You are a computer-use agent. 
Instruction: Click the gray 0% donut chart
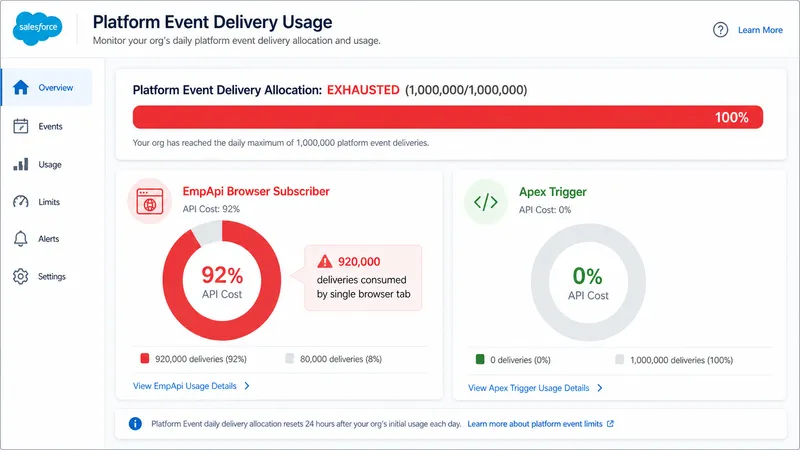point(588,282)
